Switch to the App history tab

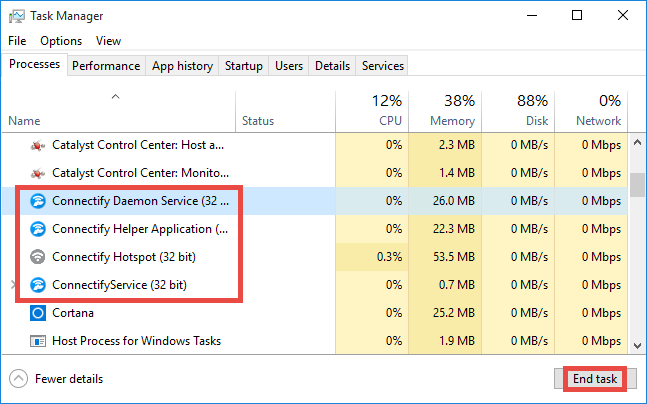pyautogui.click(x=182, y=66)
